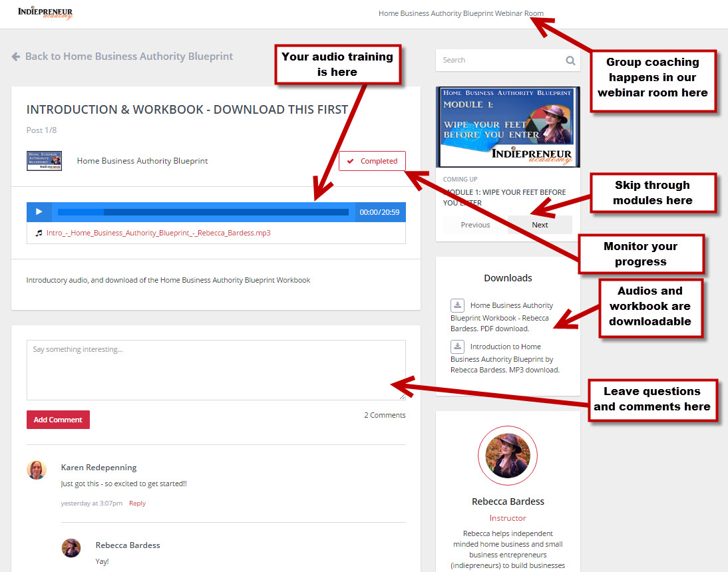Download the Workbook PDF icon
Image resolution: width=728 pixels, height=572 pixels.
[457, 305]
